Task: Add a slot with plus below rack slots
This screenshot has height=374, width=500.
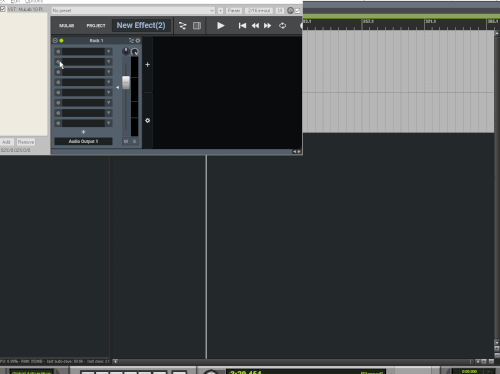Action: [x=83, y=132]
